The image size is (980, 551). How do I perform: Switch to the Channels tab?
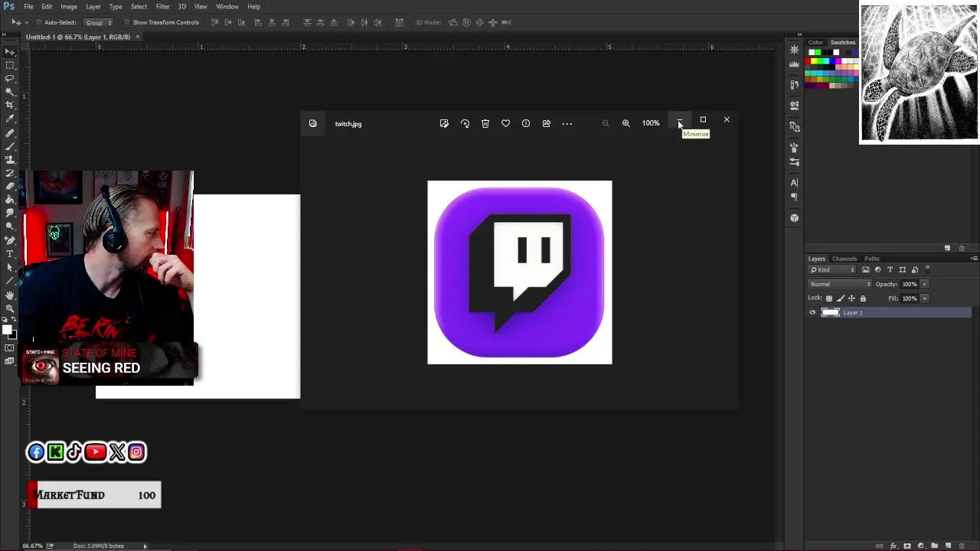click(x=844, y=259)
